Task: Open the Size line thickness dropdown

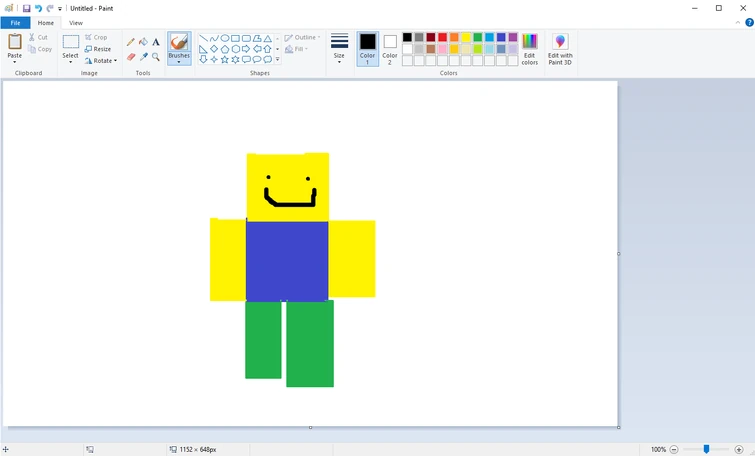Action: coord(339,49)
